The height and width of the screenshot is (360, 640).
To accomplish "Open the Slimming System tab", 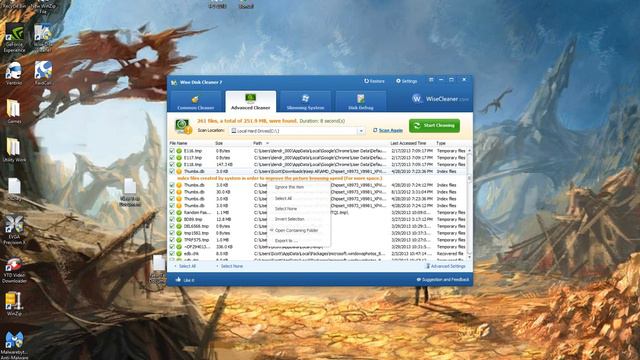I will (305, 102).
